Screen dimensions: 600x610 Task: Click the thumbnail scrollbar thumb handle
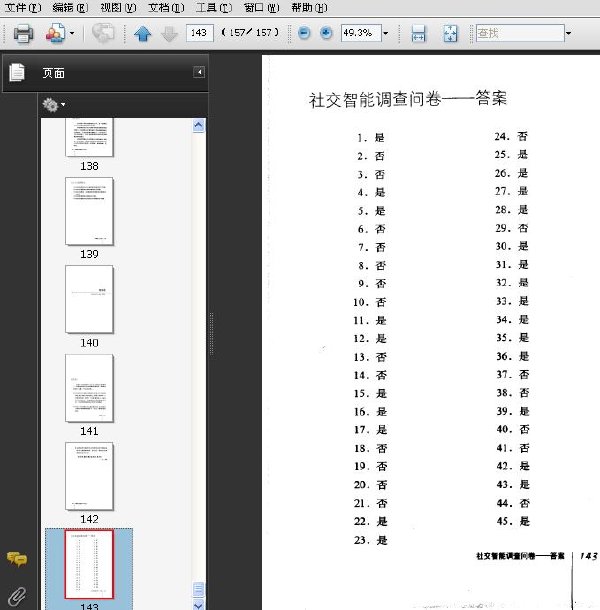[198, 589]
